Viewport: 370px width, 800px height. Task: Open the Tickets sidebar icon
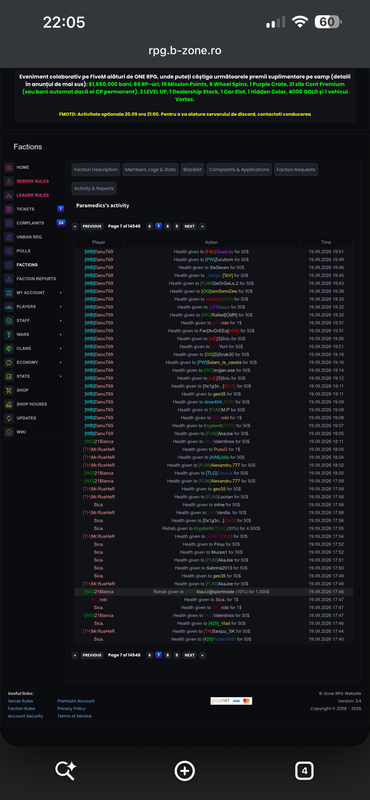click(x=9, y=209)
